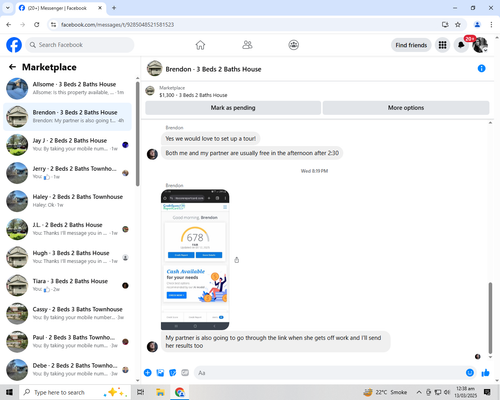This screenshot has width=500, height=400.
Task: Open Jay J 2 Beds 2 Baths chat
Action: [67, 145]
